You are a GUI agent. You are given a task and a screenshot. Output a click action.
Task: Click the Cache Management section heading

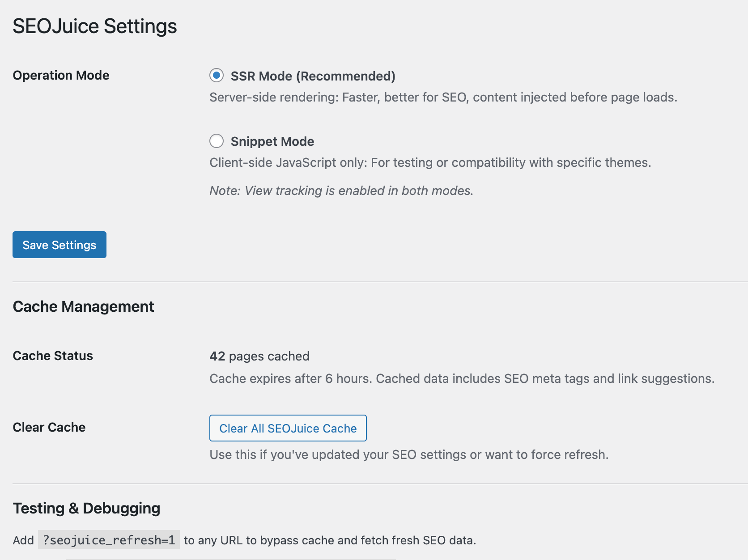[83, 306]
